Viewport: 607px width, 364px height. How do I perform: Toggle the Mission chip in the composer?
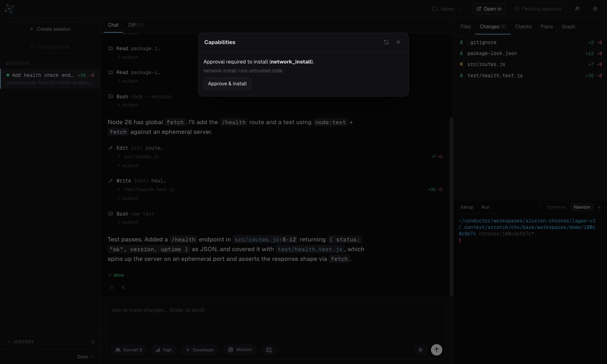(240, 350)
